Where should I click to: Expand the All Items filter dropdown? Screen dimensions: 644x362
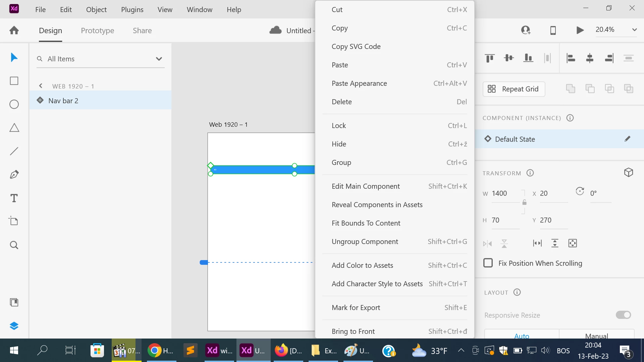[159, 59]
